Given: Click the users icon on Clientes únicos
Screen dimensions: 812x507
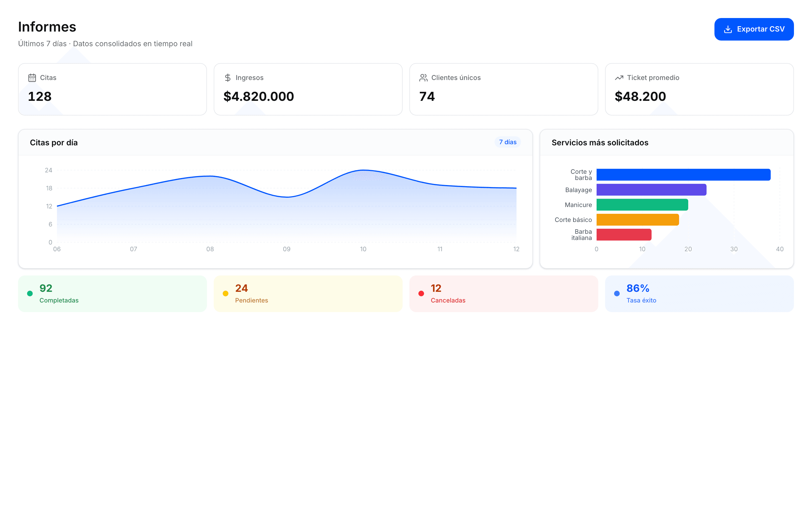Looking at the screenshot, I should click(x=423, y=78).
